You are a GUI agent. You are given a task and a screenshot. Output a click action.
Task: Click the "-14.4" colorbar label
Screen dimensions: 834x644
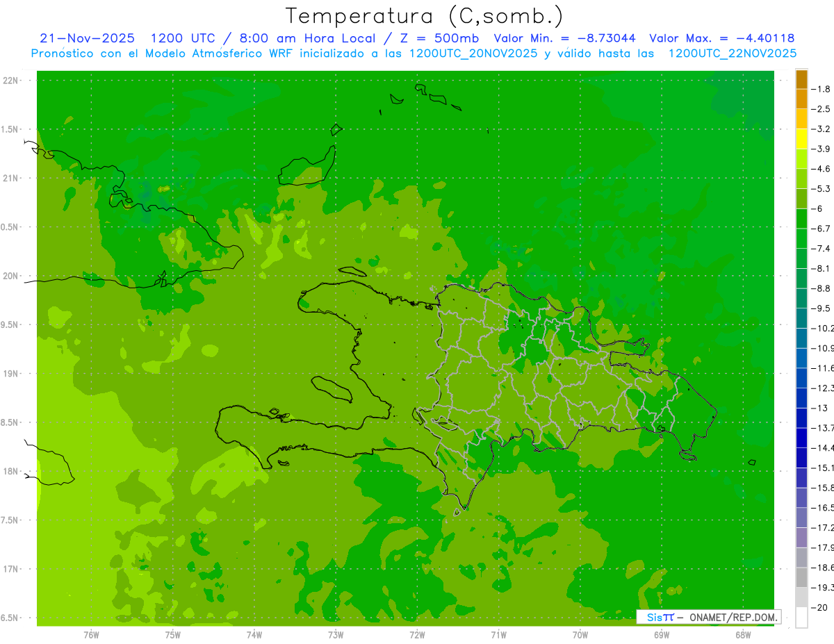coord(822,447)
